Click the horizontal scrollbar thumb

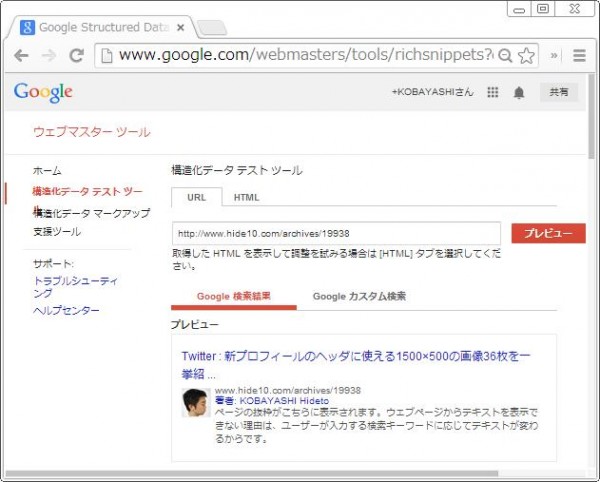(252, 474)
